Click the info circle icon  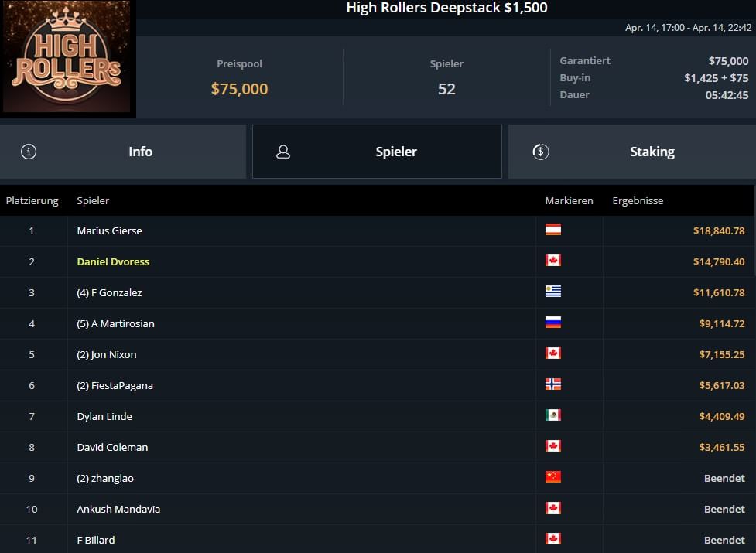[29, 152]
